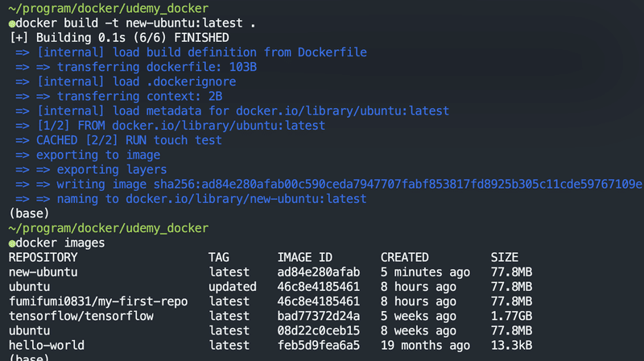Screen dimensions: 644x361
Task: Click the SIZE column header
Action: (505, 257)
